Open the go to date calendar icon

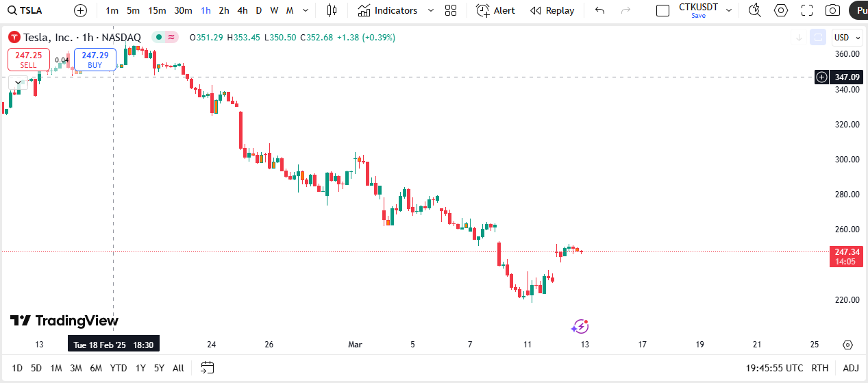coord(208,368)
